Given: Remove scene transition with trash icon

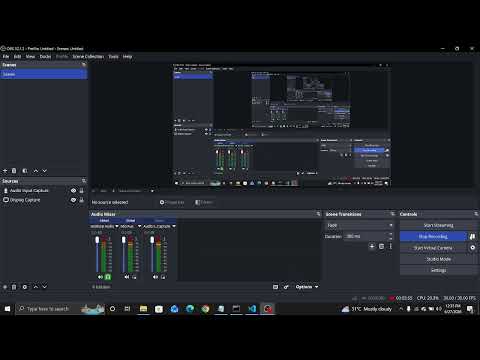Looking at the screenshot, I should click(x=381, y=246).
